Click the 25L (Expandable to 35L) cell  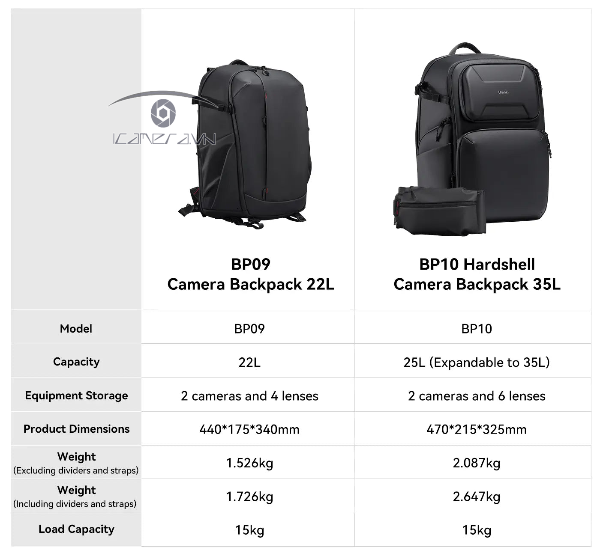click(x=476, y=362)
